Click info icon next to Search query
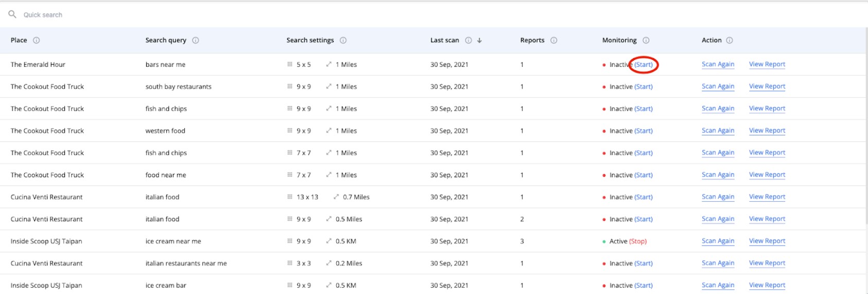 tap(196, 40)
